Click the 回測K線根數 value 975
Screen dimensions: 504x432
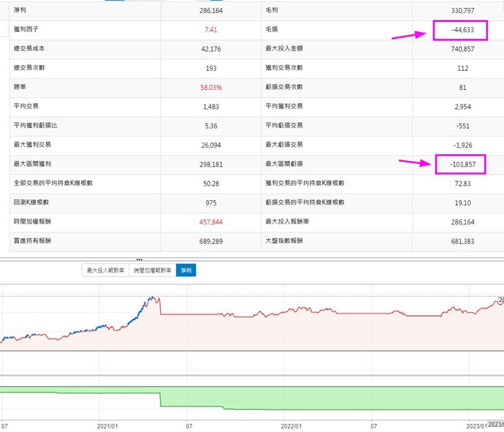click(212, 202)
